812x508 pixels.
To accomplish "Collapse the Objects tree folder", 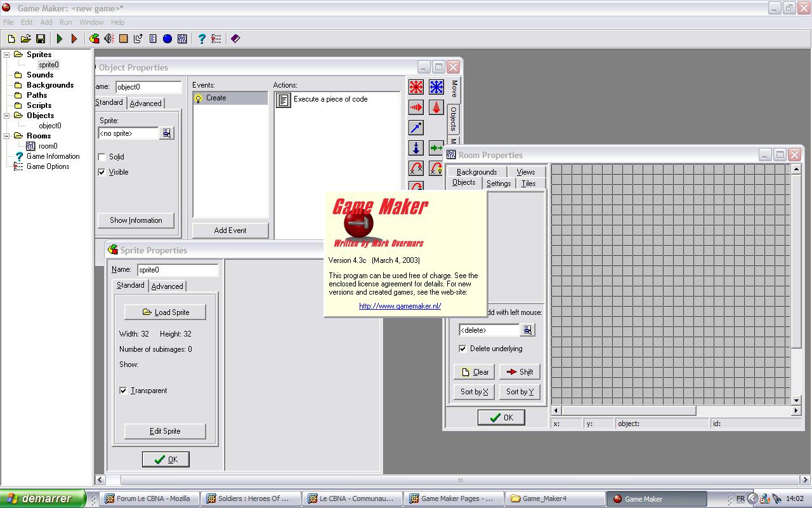I will 7,116.
